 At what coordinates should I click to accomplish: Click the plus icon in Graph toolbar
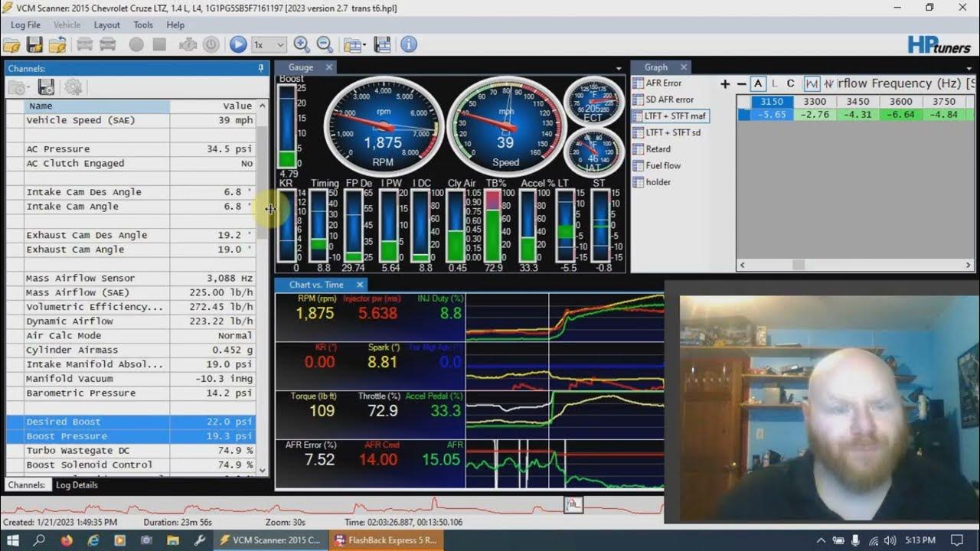coord(725,83)
